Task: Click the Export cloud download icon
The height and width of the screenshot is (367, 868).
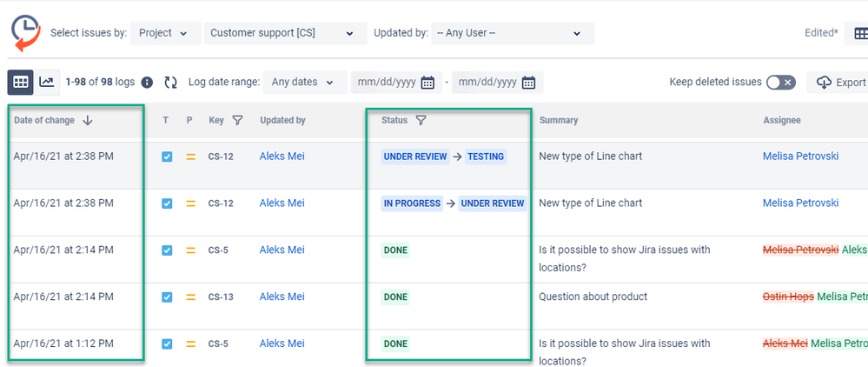Action: [825, 83]
